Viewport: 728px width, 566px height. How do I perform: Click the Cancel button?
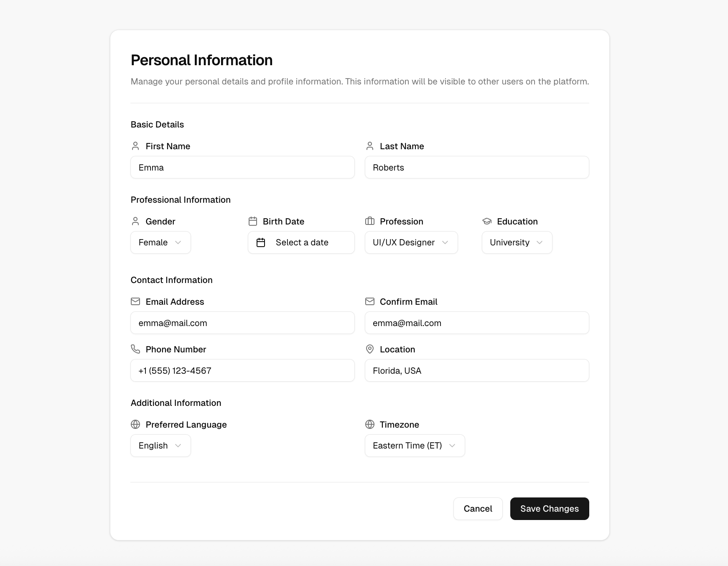[478, 509]
